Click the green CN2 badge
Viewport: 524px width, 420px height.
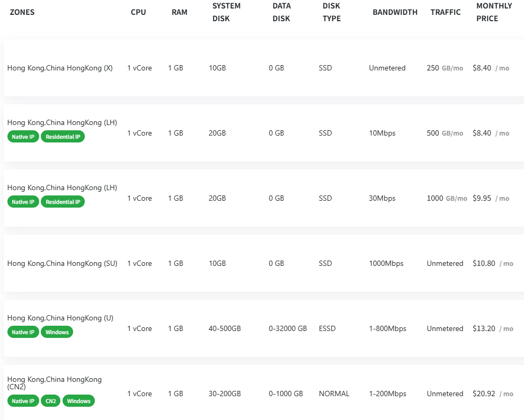(x=51, y=401)
